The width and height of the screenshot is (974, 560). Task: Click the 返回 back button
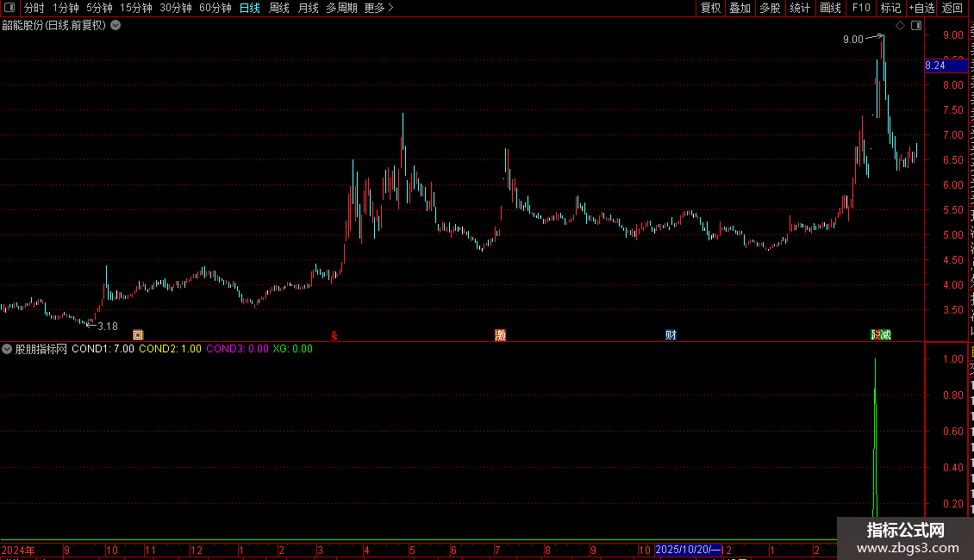coord(952,8)
